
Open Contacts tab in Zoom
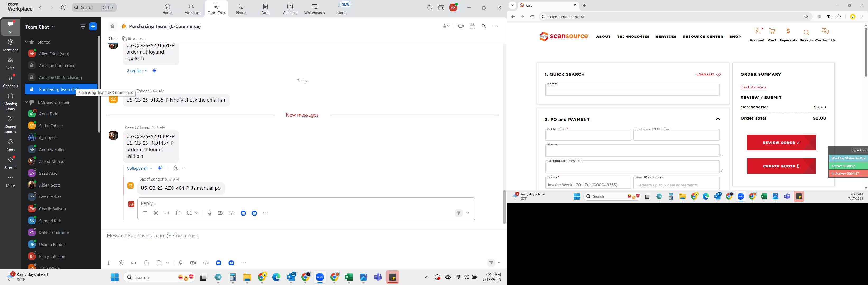pyautogui.click(x=290, y=9)
